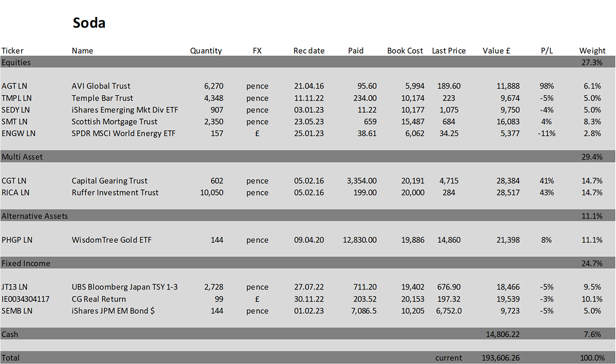Click the RICA LN ticker cell
This screenshot has height=364, width=616.
15,192
